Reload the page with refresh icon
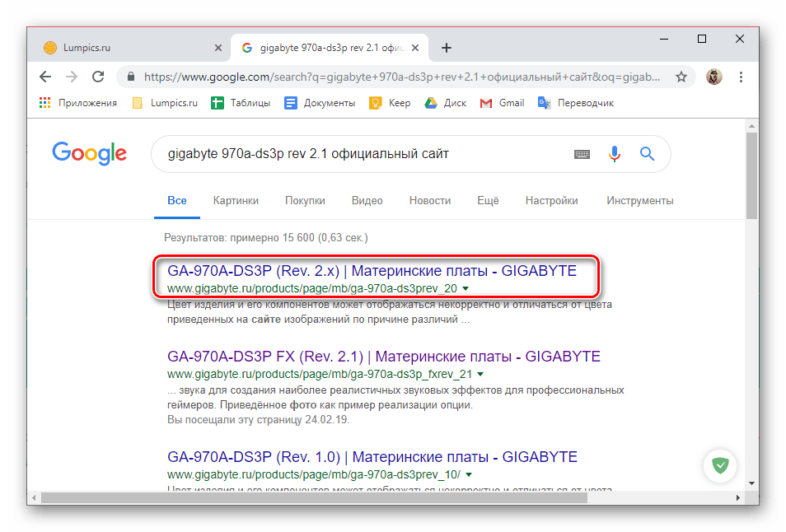This screenshot has height=532, width=786. tap(98, 77)
